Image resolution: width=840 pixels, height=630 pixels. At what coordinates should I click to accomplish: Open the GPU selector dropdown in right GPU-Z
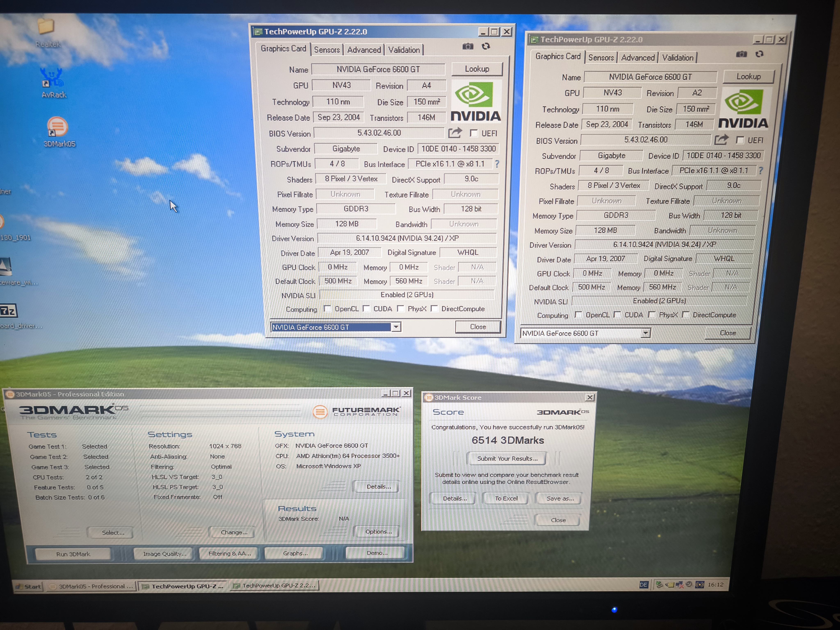tap(645, 333)
